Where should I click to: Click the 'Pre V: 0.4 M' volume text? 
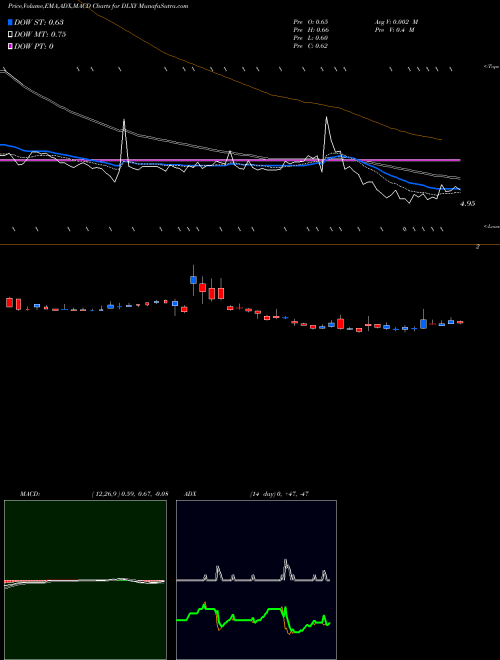[395, 30]
